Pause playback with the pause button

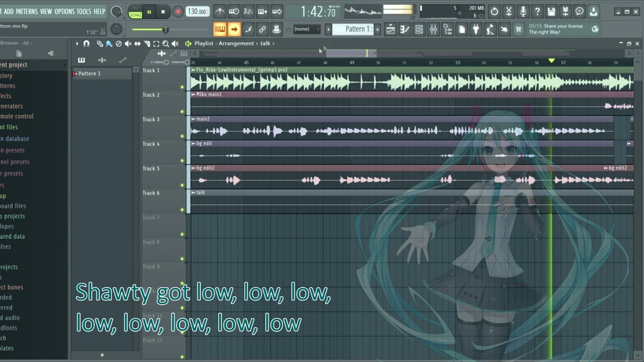[x=149, y=12]
